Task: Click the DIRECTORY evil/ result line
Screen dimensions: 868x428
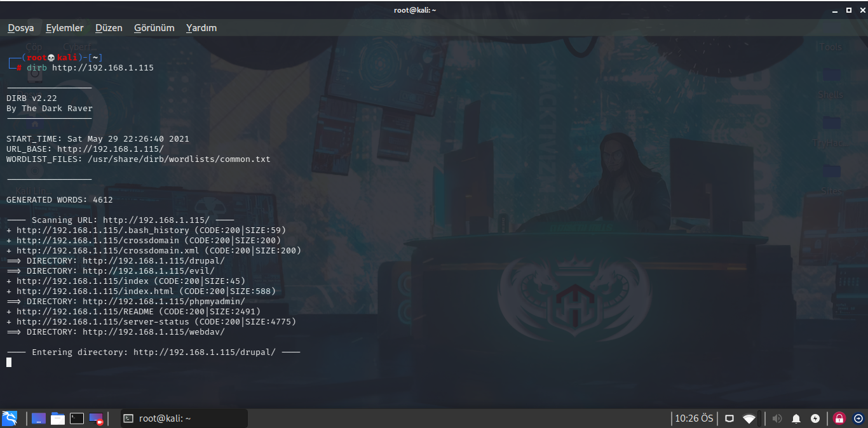Action: point(111,271)
